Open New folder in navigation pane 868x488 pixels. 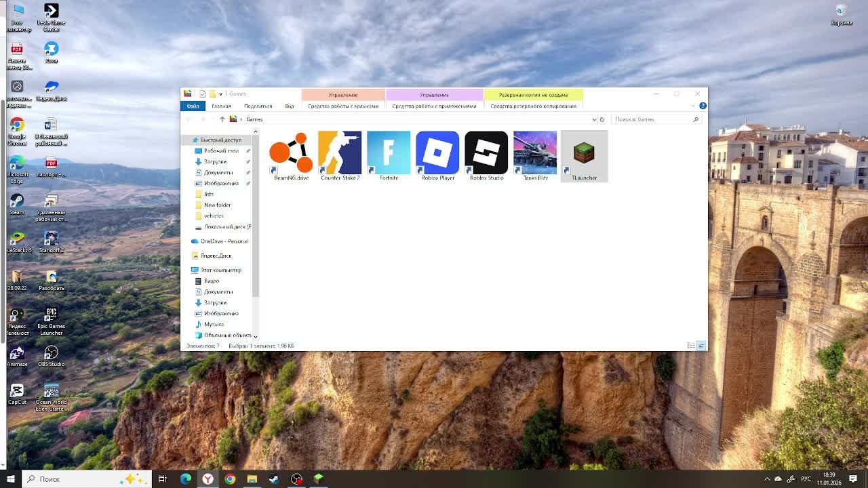click(217, 205)
